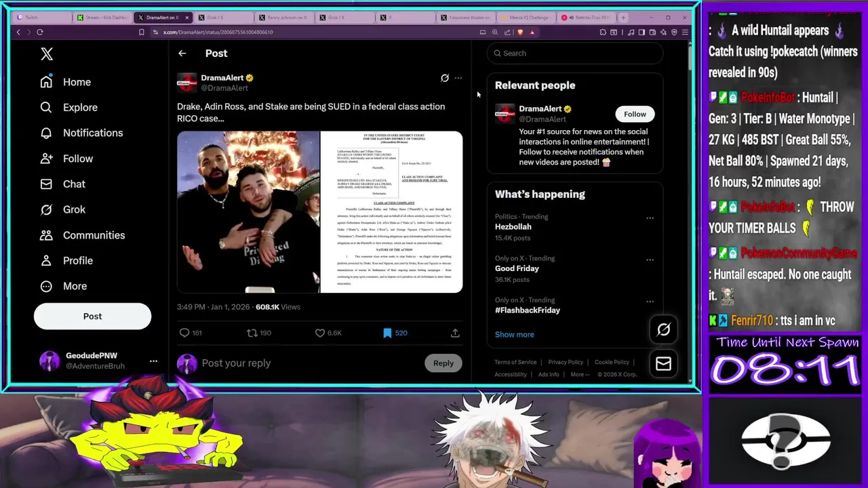The width and height of the screenshot is (868, 488).
Task: Open the Brave shields lion icon
Action: point(520,32)
